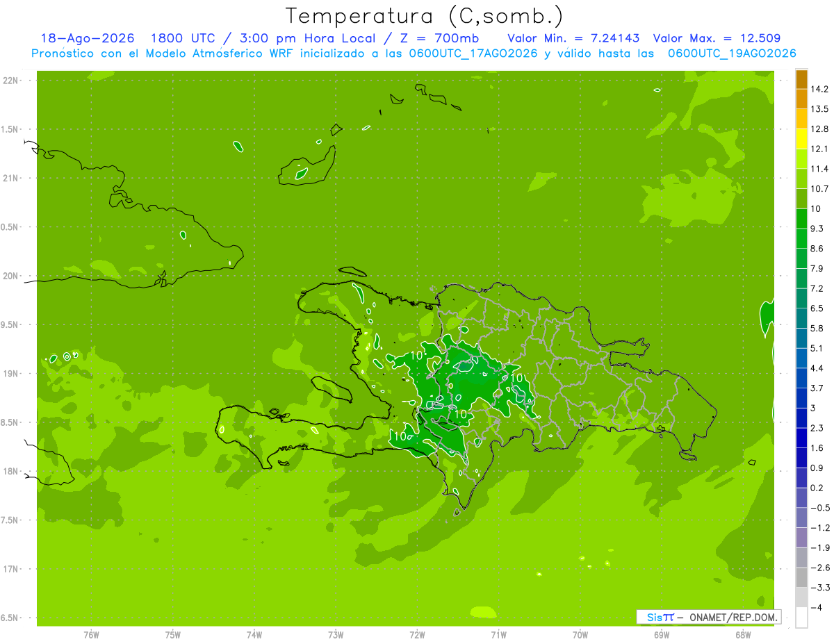This screenshot has height=644, width=834.
Task: Click the "Valor Min. = 7.24143" value
Action: 573,38
